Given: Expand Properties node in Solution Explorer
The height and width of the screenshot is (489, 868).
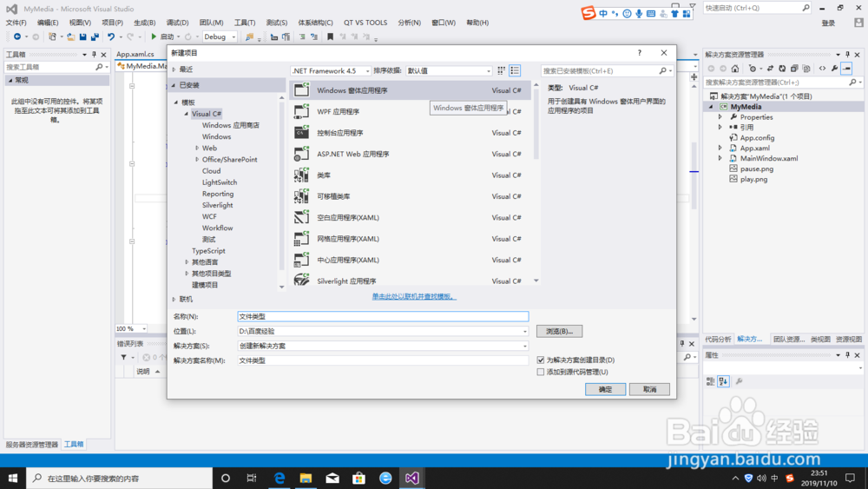Looking at the screenshot, I should coord(720,117).
